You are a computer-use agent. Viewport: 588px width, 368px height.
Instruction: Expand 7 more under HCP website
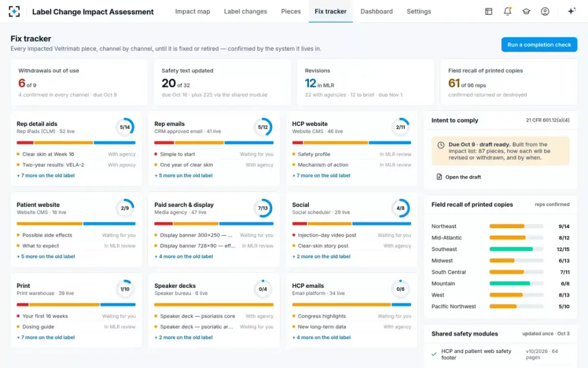pyautogui.click(x=321, y=176)
